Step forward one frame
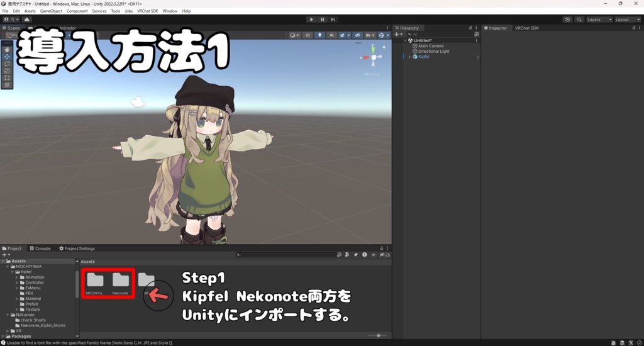 pos(333,20)
